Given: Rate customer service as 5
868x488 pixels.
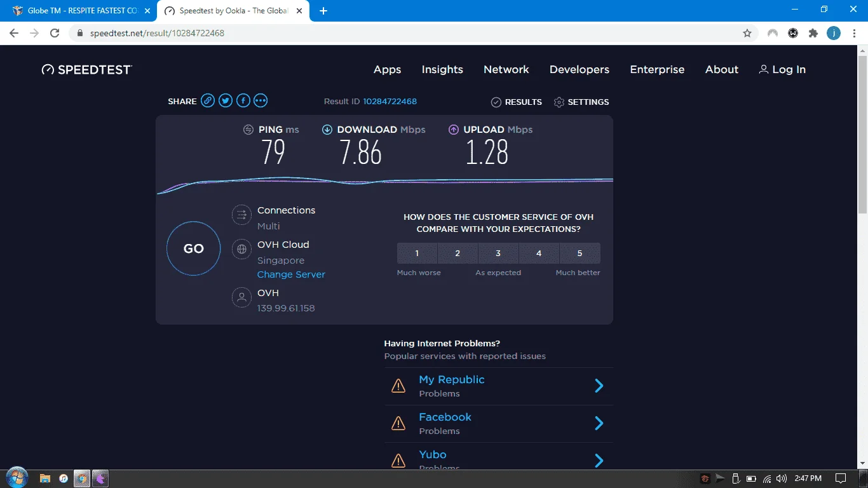Looking at the screenshot, I should click(580, 253).
